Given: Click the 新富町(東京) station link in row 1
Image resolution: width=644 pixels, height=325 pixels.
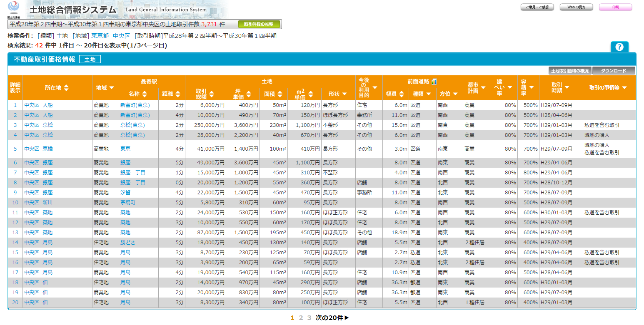Looking at the screenshot, I should tap(135, 105).
